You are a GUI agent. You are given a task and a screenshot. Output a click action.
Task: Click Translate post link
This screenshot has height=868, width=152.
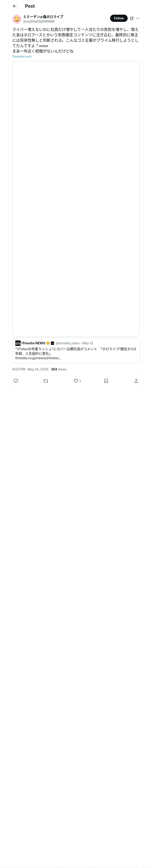coord(22,57)
